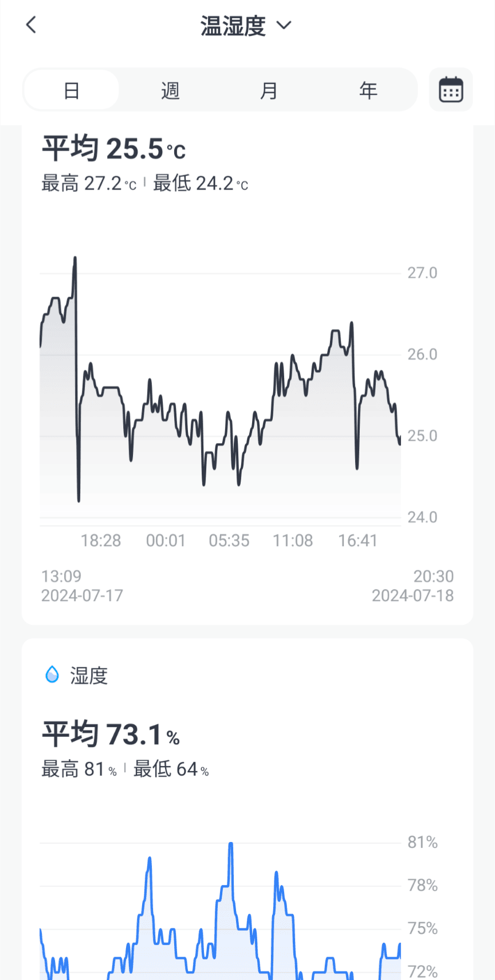The height and width of the screenshot is (980, 495).
Task: Open the calendar date picker
Action: click(451, 90)
